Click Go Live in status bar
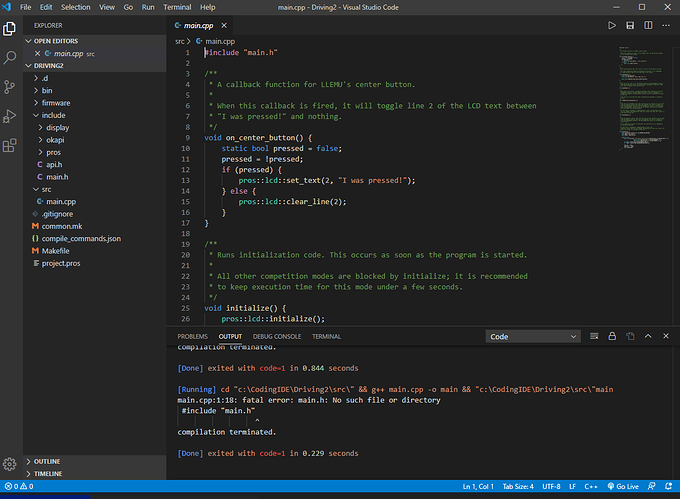The width and height of the screenshot is (680, 499). (x=623, y=486)
